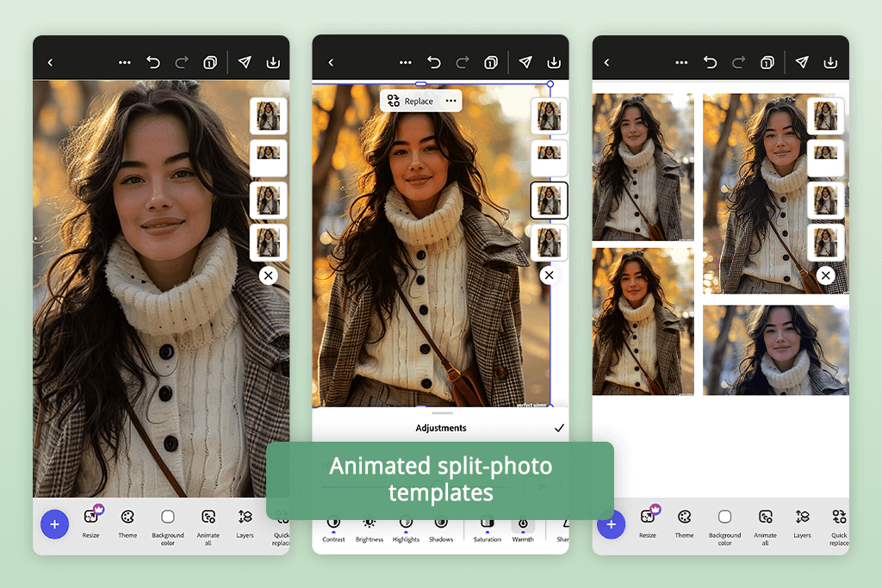This screenshot has width=882, height=588.
Task: Open more options in Adjustments screen header
Action: [x=405, y=62]
